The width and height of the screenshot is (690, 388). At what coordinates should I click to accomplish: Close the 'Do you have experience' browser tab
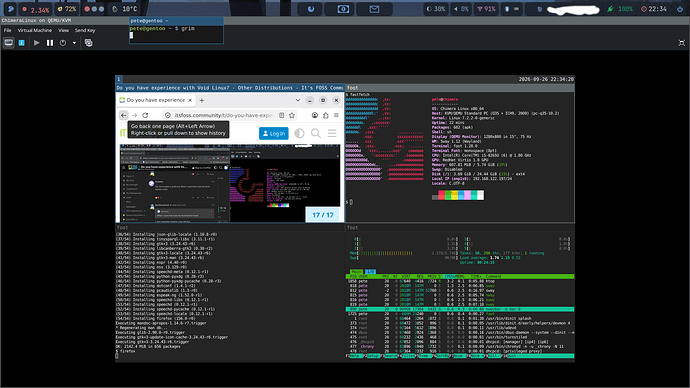tap(190, 100)
